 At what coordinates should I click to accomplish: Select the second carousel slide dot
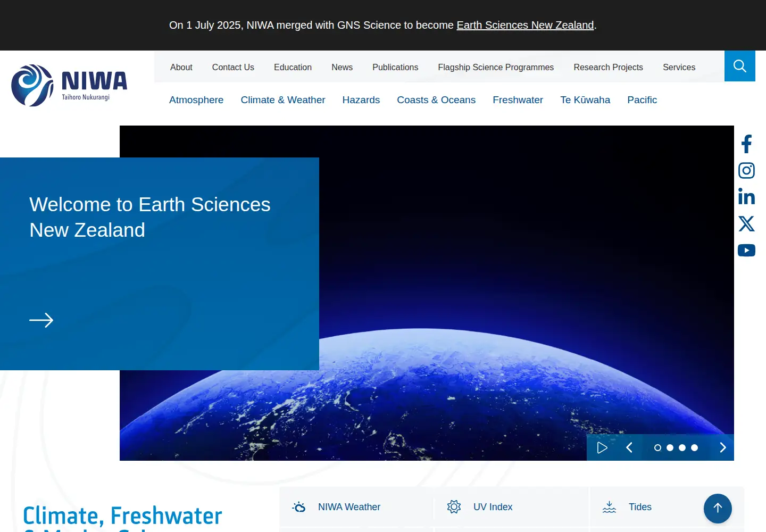[x=670, y=448]
